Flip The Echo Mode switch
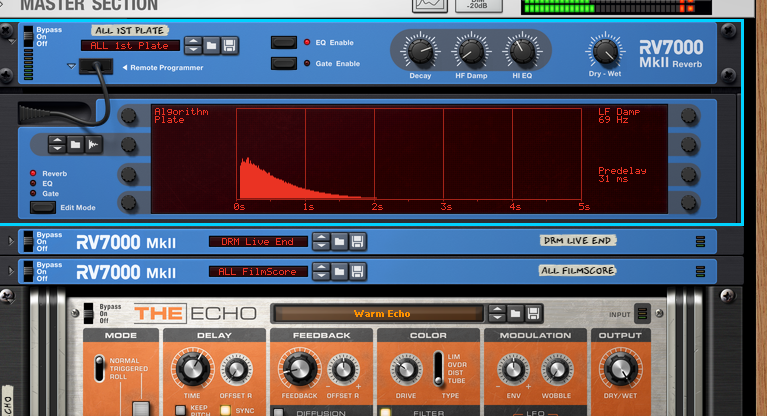This screenshot has width=767, height=416. point(99,369)
